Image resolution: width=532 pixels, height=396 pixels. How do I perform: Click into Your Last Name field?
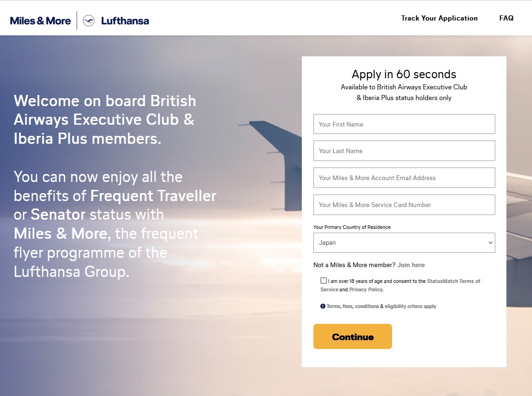[404, 151]
